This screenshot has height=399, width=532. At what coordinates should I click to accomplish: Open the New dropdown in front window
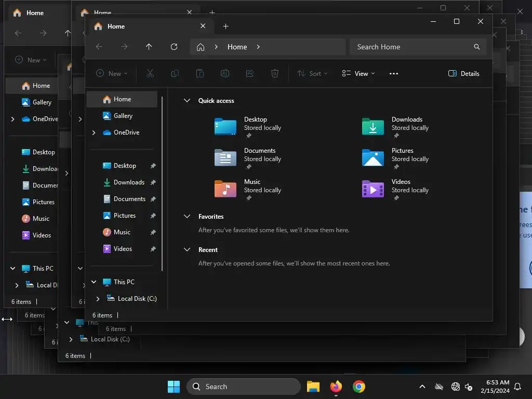tap(112, 73)
